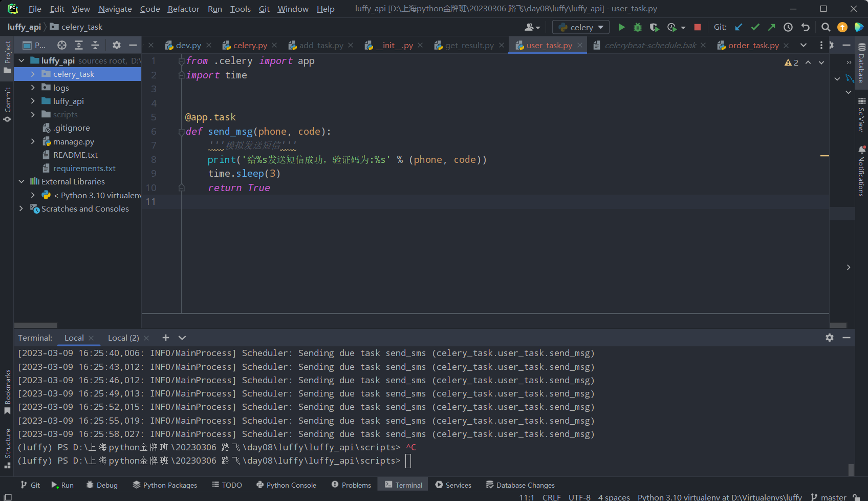Close the dev.py tab

tap(209, 45)
